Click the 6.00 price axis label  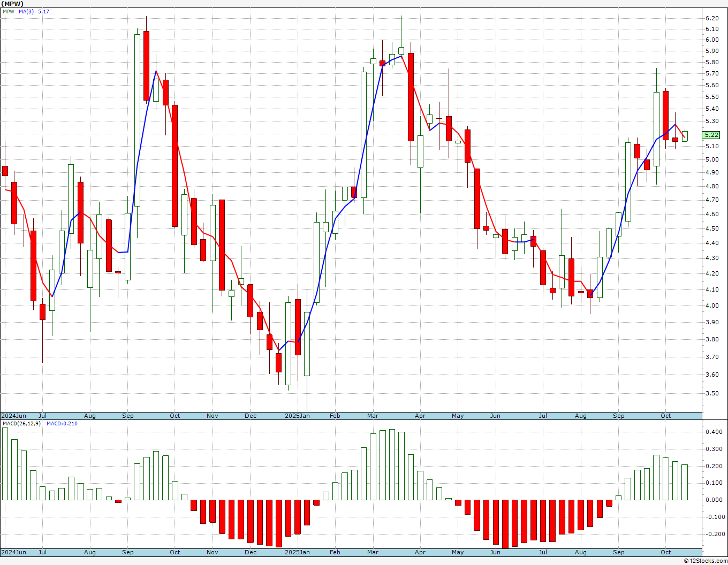coord(712,40)
